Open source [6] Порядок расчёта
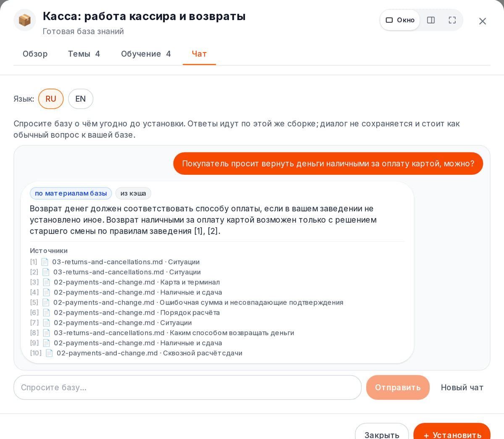This screenshot has width=504, height=439. click(125, 312)
